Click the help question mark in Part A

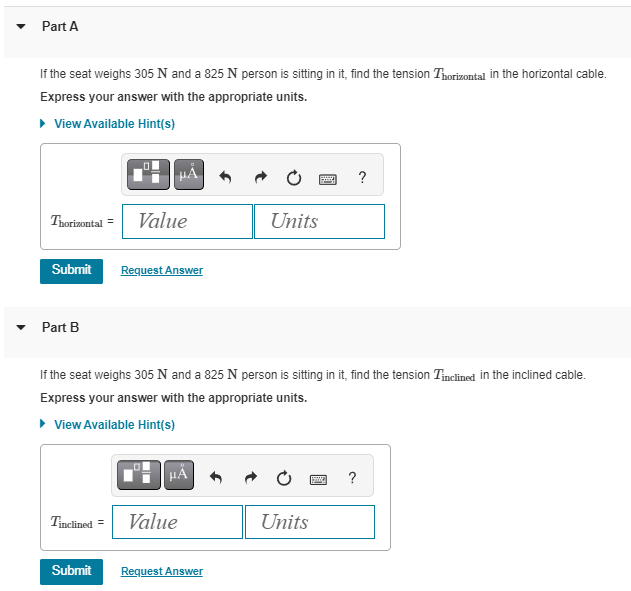[362, 177]
